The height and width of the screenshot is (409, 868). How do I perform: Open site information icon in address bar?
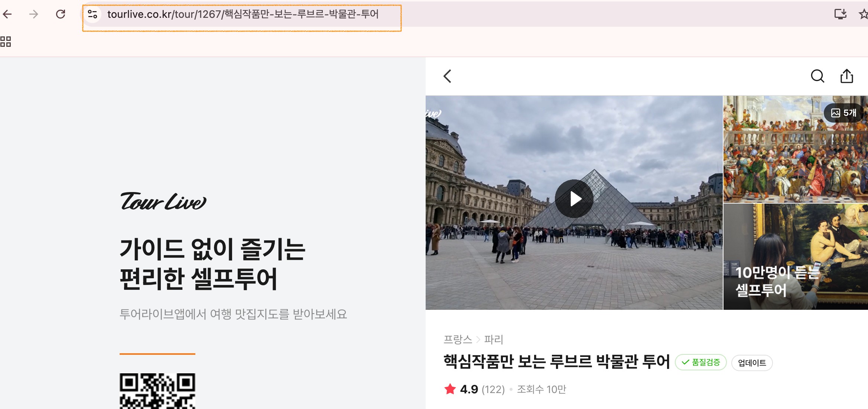pos(92,14)
